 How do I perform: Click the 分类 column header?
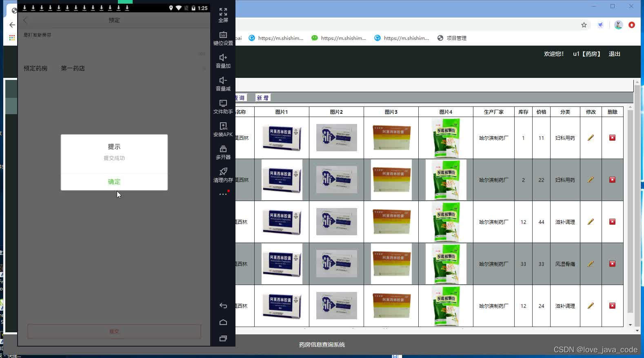(565, 112)
